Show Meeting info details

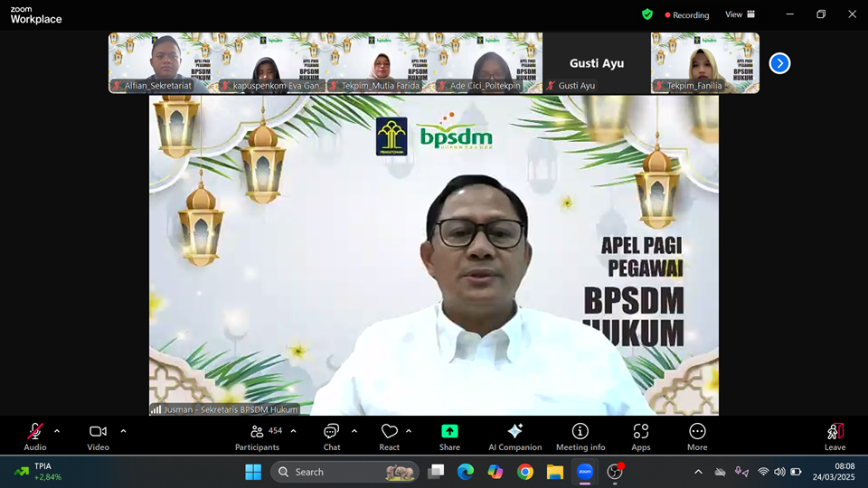[580, 437]
